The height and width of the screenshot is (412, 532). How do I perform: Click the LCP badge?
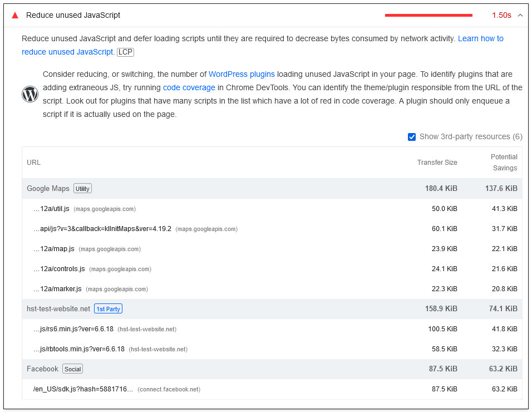click(126, 52)
